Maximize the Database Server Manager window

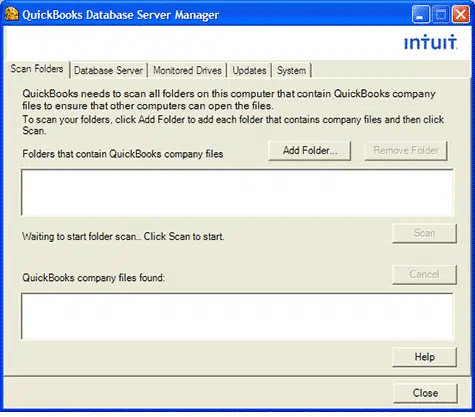coord(441,14)
